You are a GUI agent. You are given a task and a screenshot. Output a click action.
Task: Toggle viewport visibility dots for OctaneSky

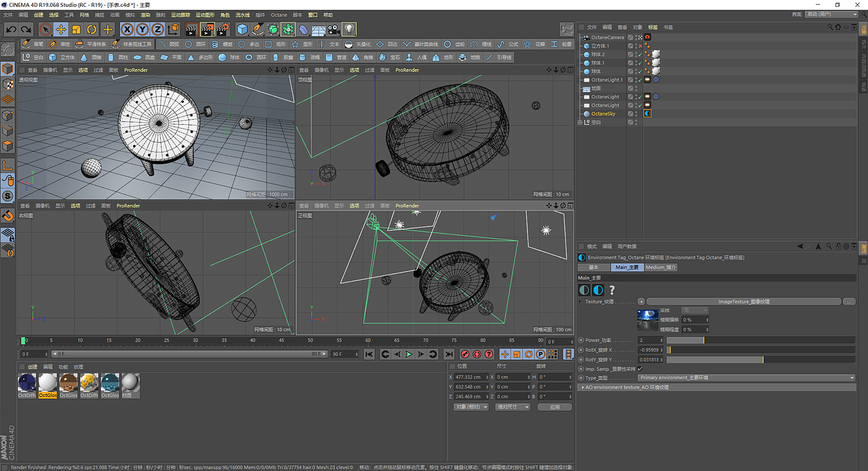(636, 112)
